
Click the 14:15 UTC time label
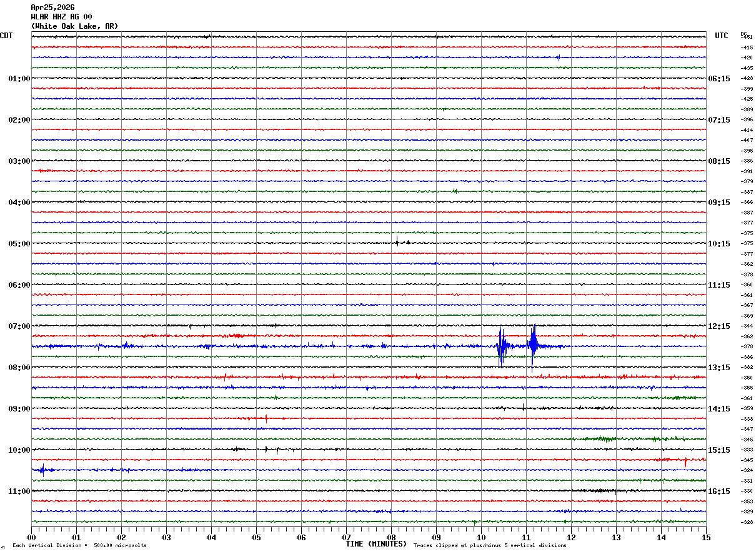click(x=719, y=409)
